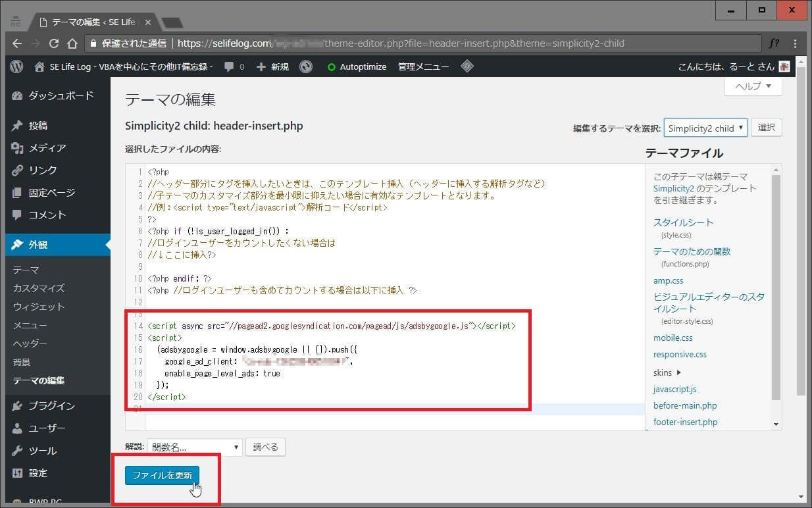Click the theme file list scrollbar
The image size is (812, 508).
(776, 296)
